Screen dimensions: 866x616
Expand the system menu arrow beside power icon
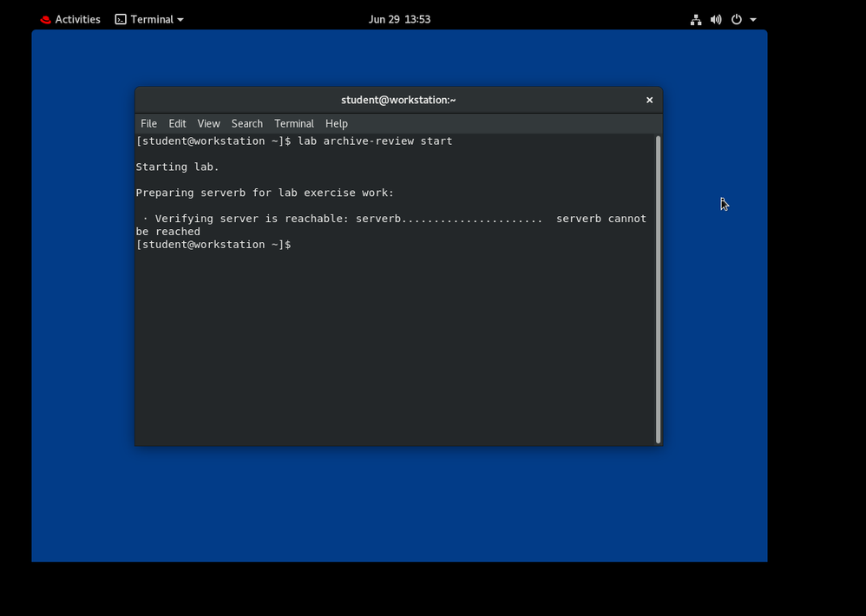click(753, 20)
